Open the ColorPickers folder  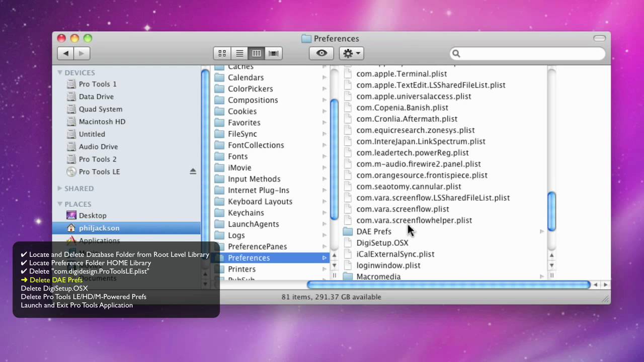(x=250, y=89)
